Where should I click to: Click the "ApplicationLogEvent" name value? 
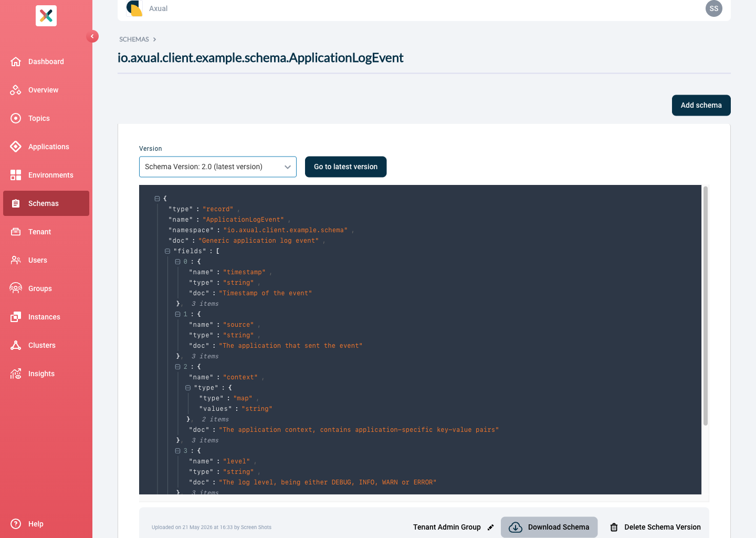click(x=243, y=220)
